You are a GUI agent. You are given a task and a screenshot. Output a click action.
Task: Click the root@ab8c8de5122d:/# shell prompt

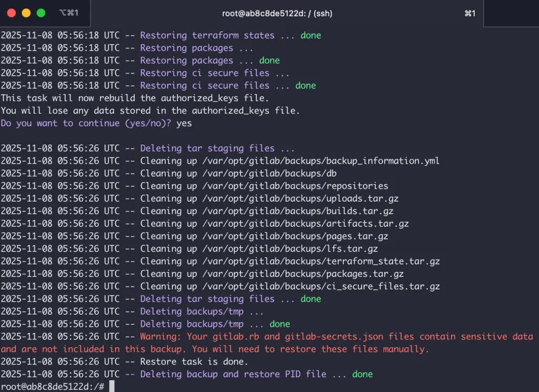[x=53, y=386]
